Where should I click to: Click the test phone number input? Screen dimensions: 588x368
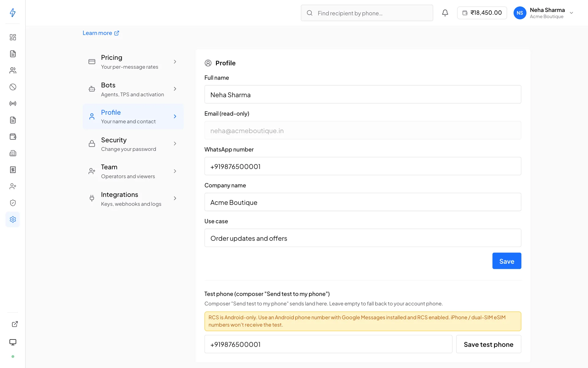tap(328, 344)
